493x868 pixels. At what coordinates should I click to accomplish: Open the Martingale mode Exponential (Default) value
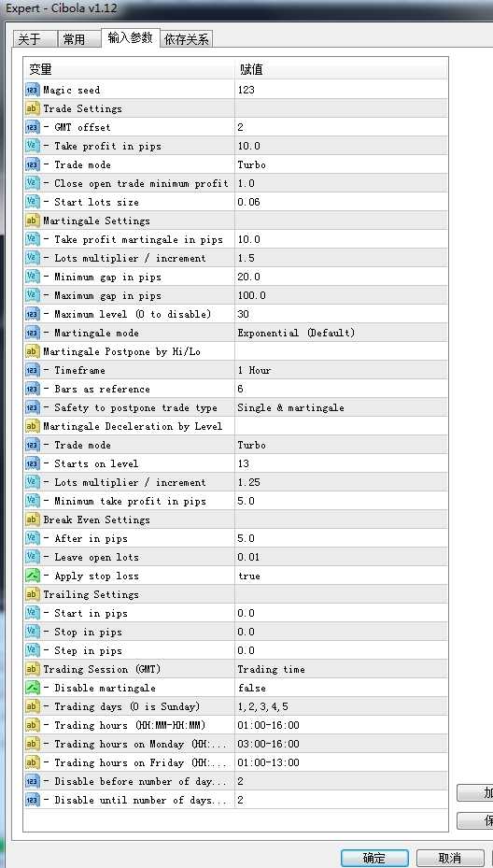tap(341, 334)
